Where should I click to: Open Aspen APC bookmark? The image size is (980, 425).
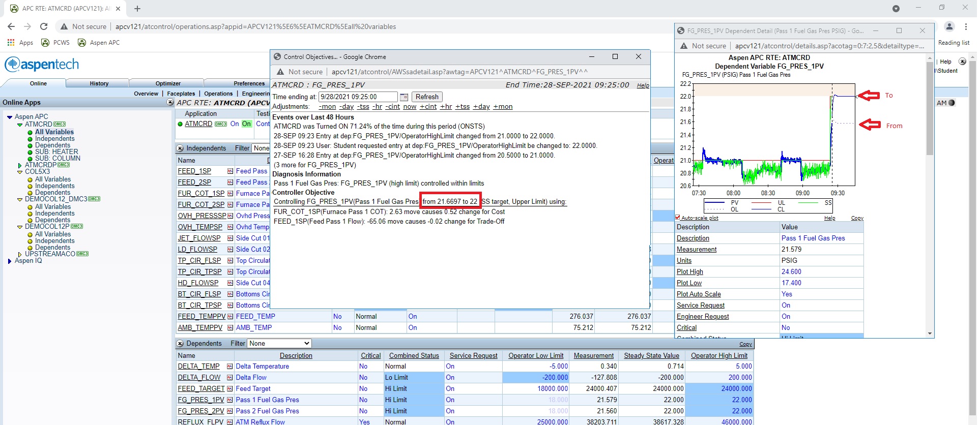point(99,43)
